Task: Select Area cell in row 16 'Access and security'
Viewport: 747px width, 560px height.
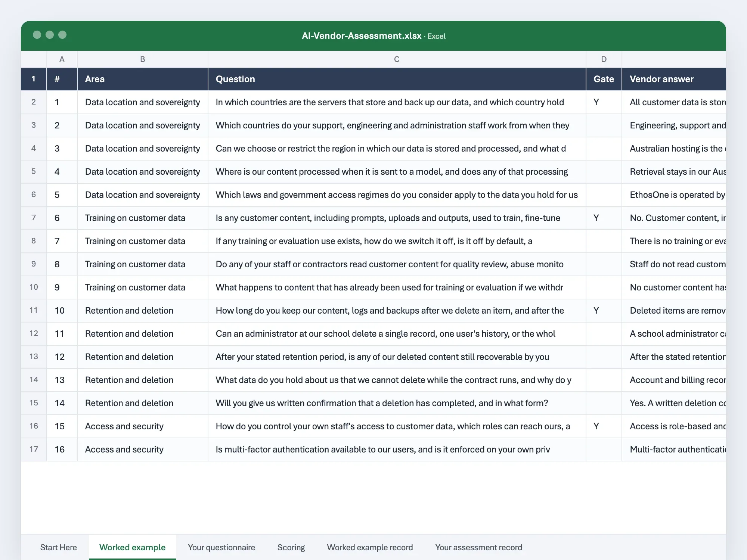Action: 143,426
